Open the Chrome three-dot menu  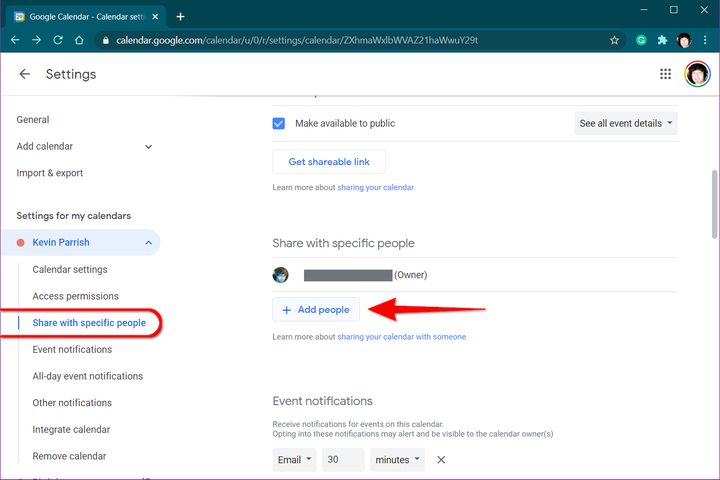pos(705,40)
